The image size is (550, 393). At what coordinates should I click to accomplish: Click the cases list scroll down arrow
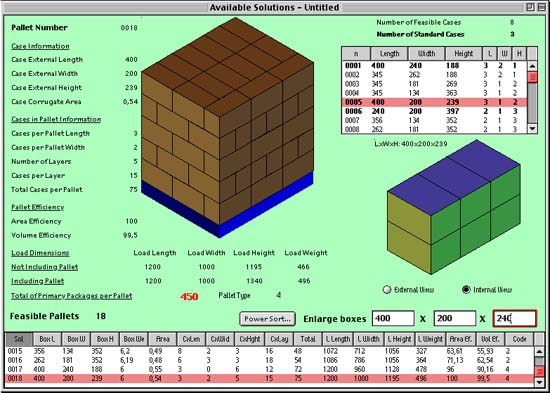(x=532, y=129)
